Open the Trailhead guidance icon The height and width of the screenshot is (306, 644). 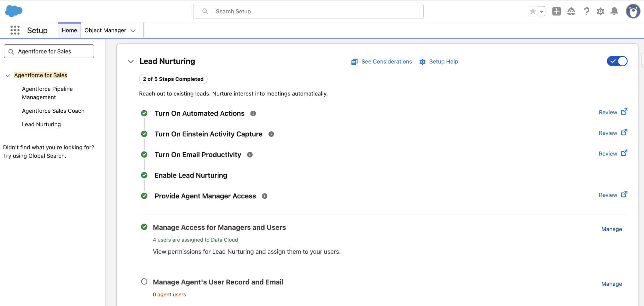tap(571, 11)
